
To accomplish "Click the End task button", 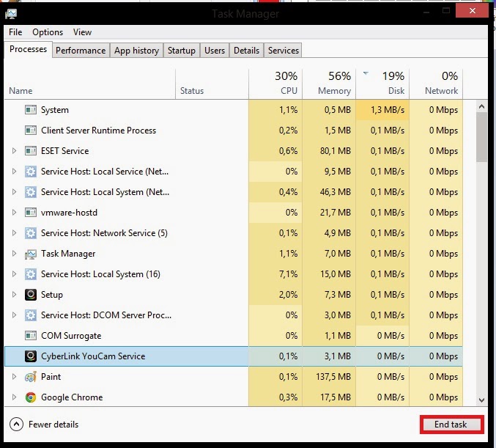I will pos(451,425).
